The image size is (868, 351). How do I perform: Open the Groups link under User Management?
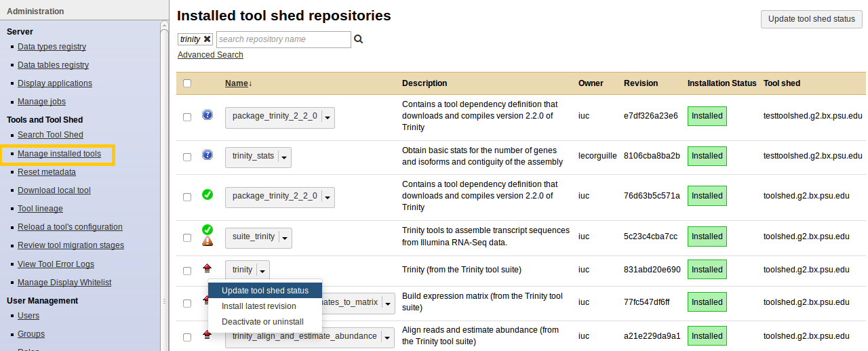tap(31, 334)
